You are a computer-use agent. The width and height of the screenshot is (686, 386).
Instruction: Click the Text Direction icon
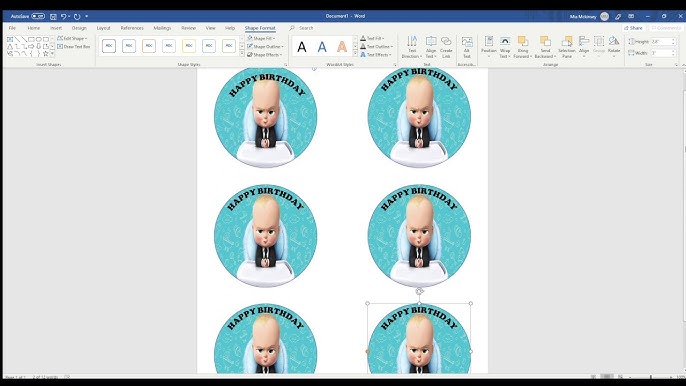pyautogui.click(x=412, y=42)
